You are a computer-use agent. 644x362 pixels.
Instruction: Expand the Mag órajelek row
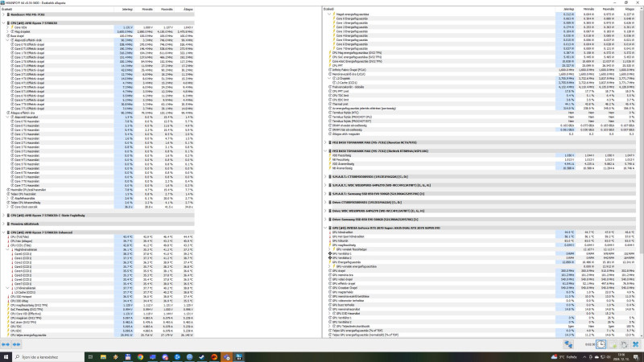[x=8, y=31]
